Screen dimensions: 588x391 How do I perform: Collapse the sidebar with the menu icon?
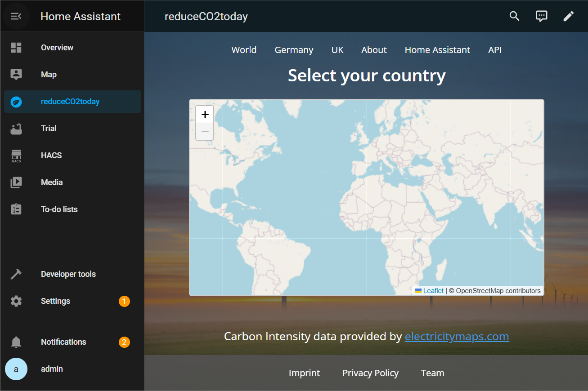[x=16, y=16]
